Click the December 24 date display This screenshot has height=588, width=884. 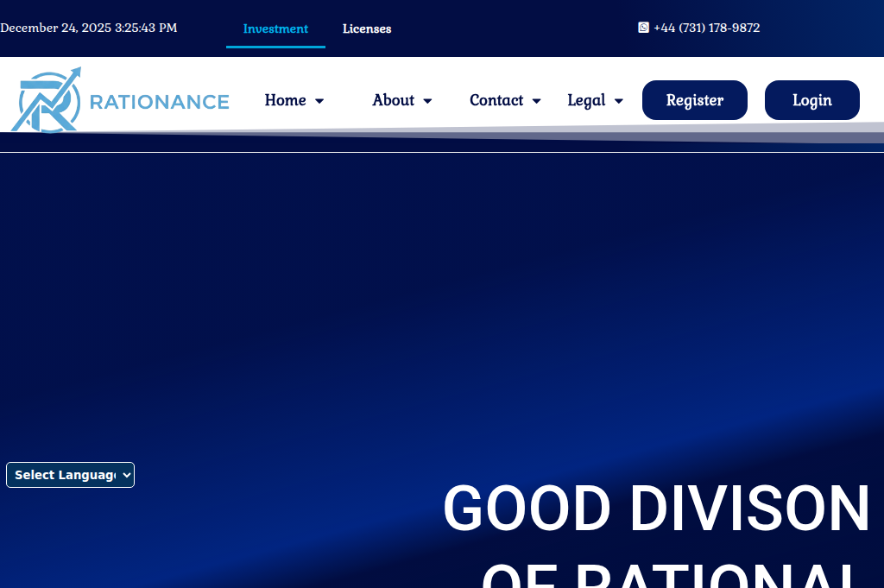89,28
